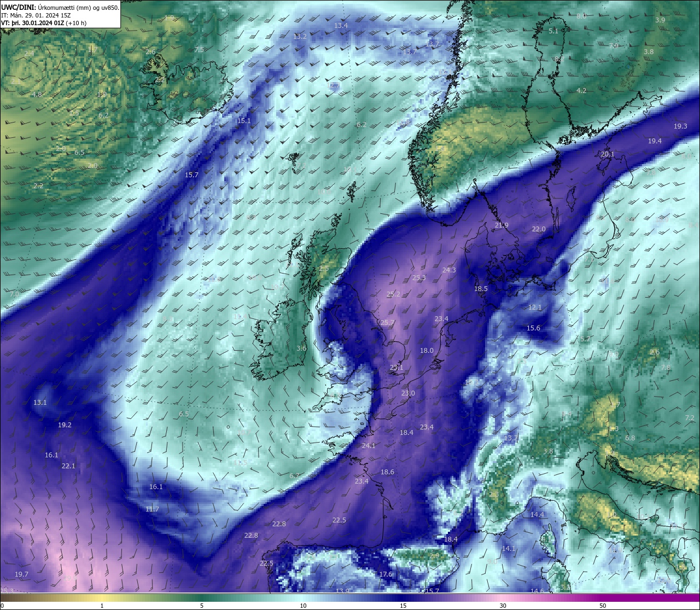700x610 pixels.
Task: Click the 25.7 value on the map
Action: tap(387, 323)
